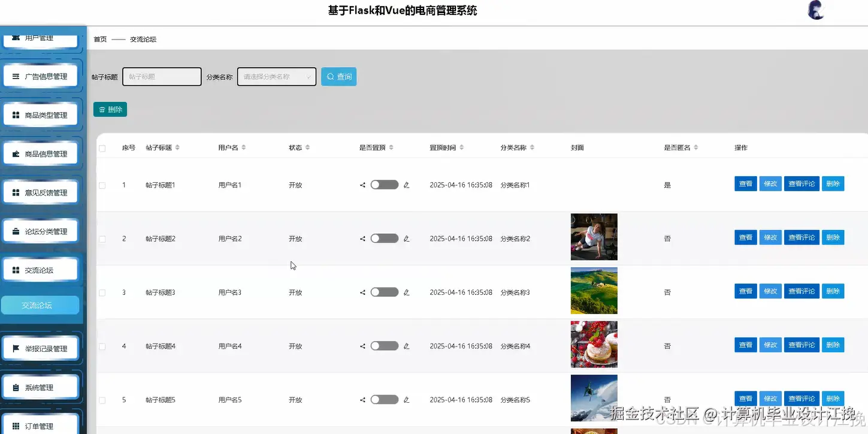Click 首页 breadcrumb link

100,39
